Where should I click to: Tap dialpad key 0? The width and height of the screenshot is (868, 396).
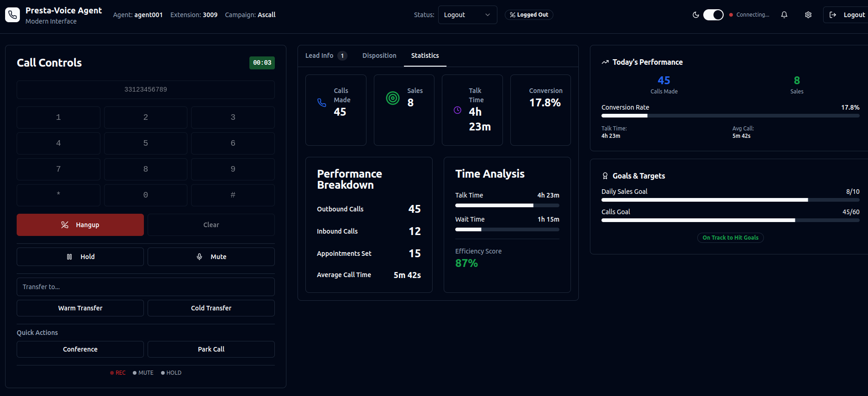click(146, 195)
